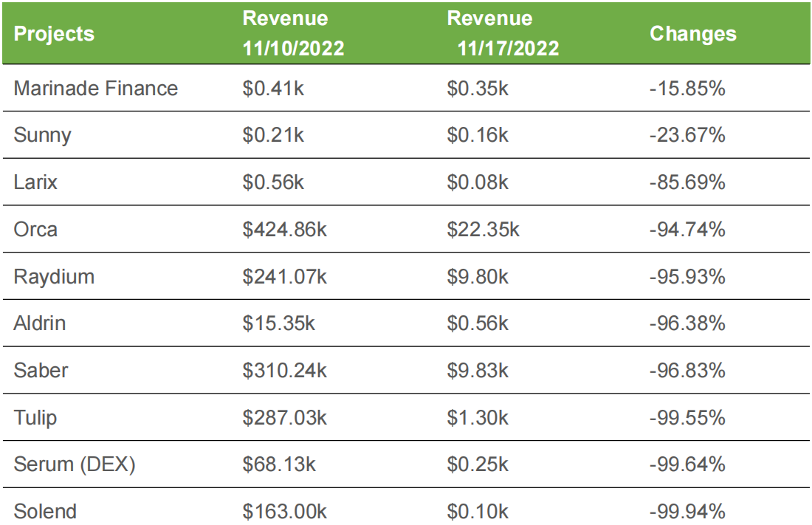
Task: Click Raydium's $9.80k revenue cell
Action: tap(478, 276)
